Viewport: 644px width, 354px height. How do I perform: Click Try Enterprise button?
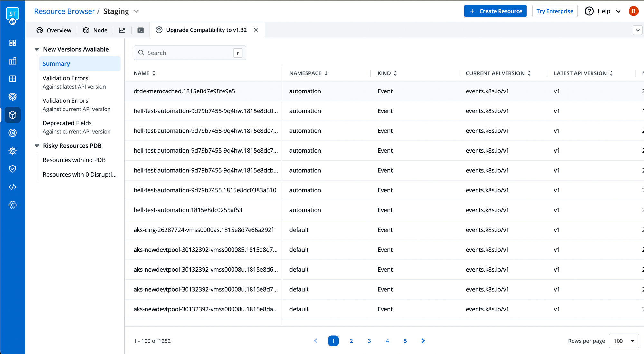tap(555, 11)
